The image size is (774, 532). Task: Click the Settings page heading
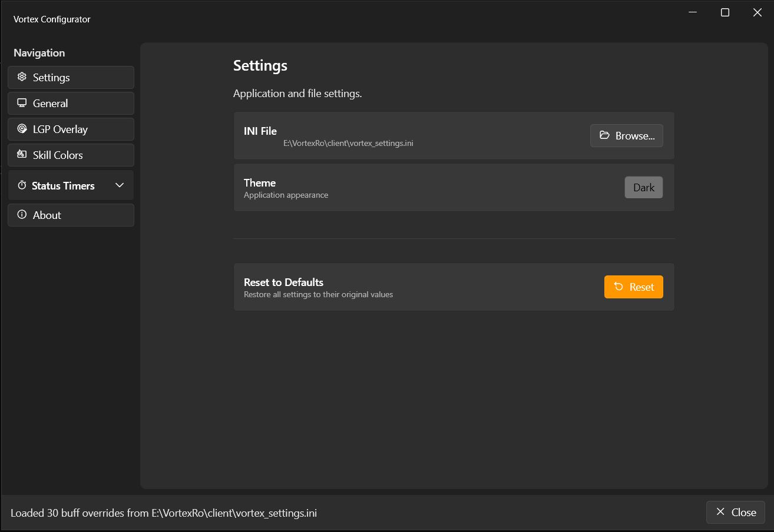pos(260,65)
